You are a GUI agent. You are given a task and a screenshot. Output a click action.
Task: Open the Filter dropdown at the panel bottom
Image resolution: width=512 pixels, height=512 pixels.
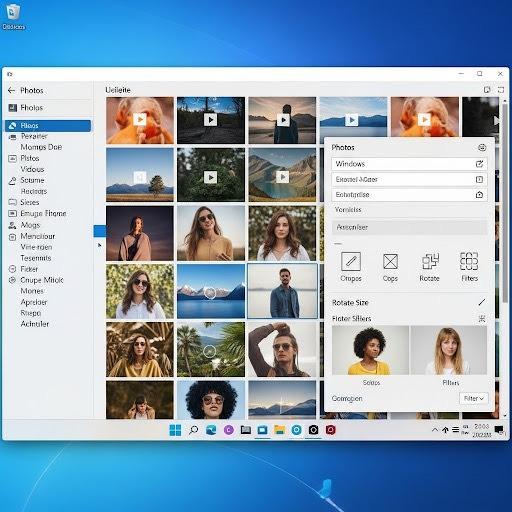474,398
